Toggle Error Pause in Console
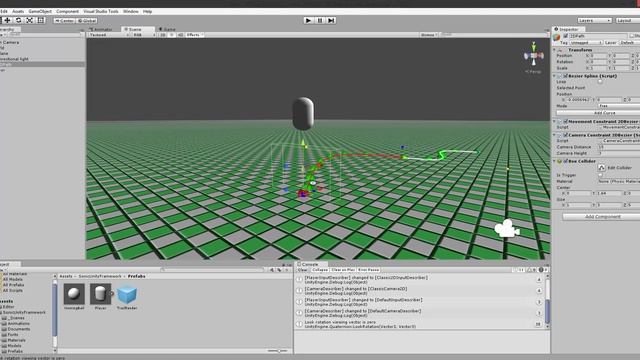 (x=369, y=270)
